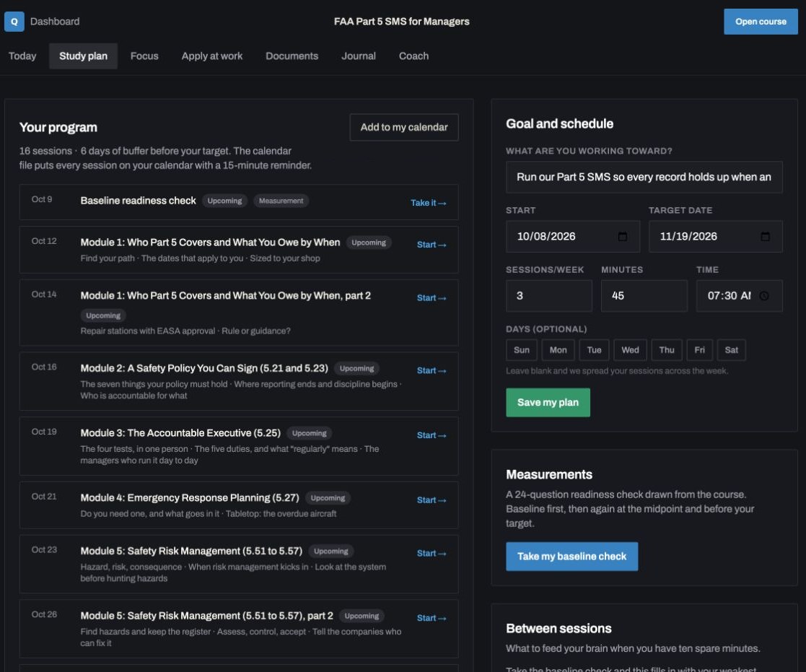
Task: Click the 'Baseline readiness check' session title
Action: tap(139, 201)
